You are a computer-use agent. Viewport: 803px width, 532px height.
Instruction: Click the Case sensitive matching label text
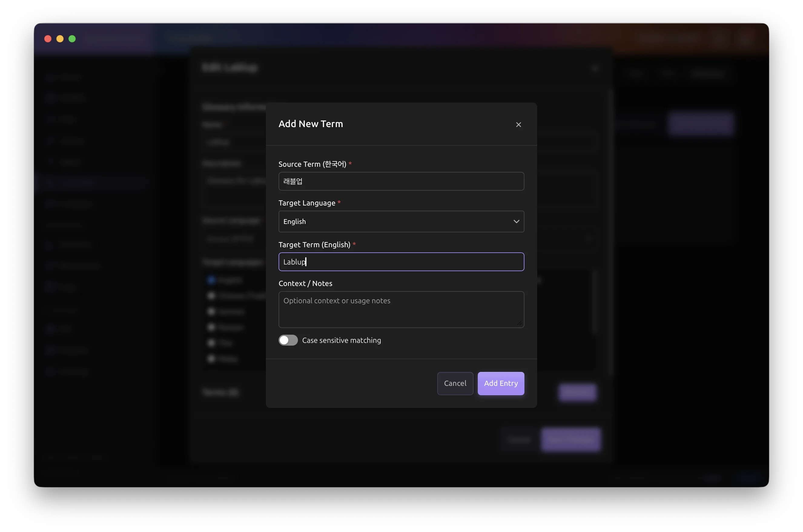(341, 340)
